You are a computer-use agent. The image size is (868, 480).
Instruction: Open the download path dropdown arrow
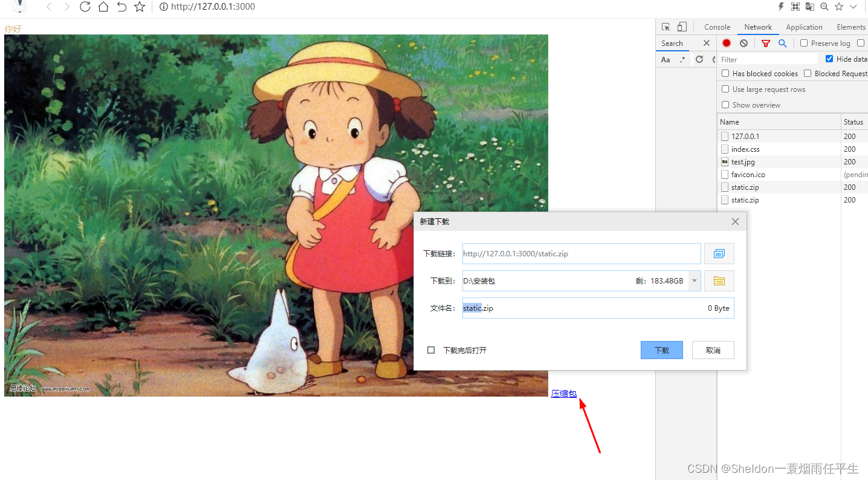pyautogui.click(x=695, y=281)
